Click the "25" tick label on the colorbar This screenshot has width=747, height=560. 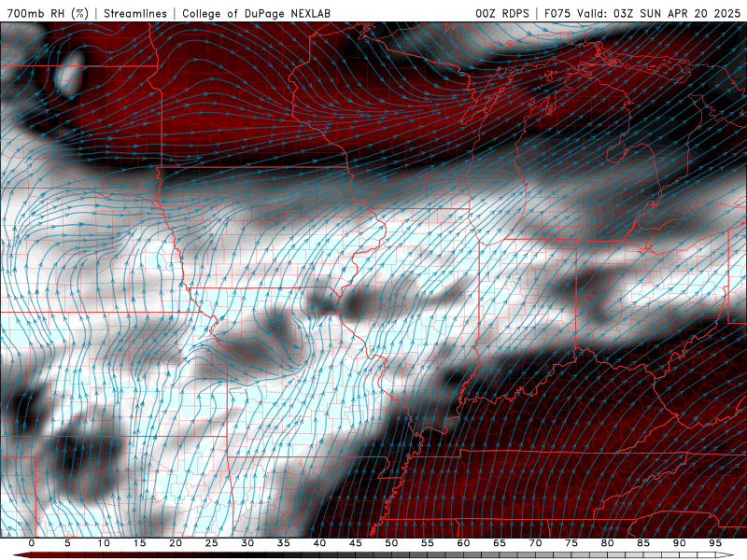point(212,543)
